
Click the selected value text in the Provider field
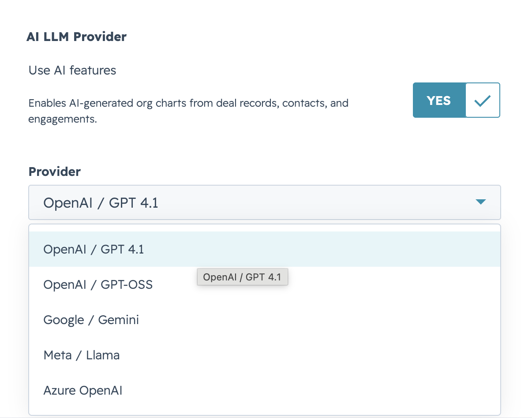101,203
